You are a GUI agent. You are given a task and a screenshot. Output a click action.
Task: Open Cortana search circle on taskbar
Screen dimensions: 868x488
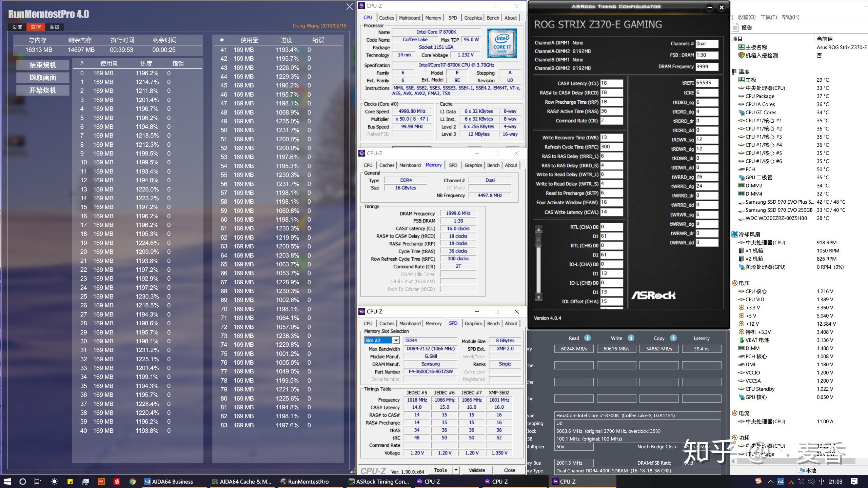(x=22, y=481)
